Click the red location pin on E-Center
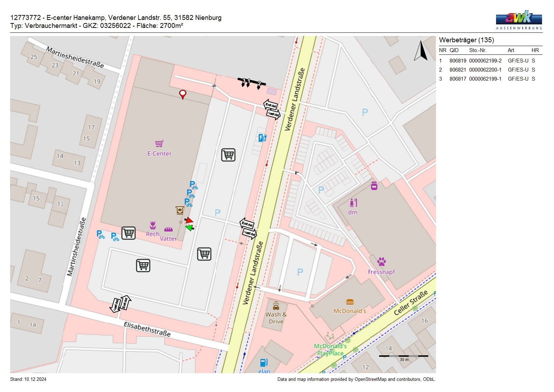 pos(183,94)
